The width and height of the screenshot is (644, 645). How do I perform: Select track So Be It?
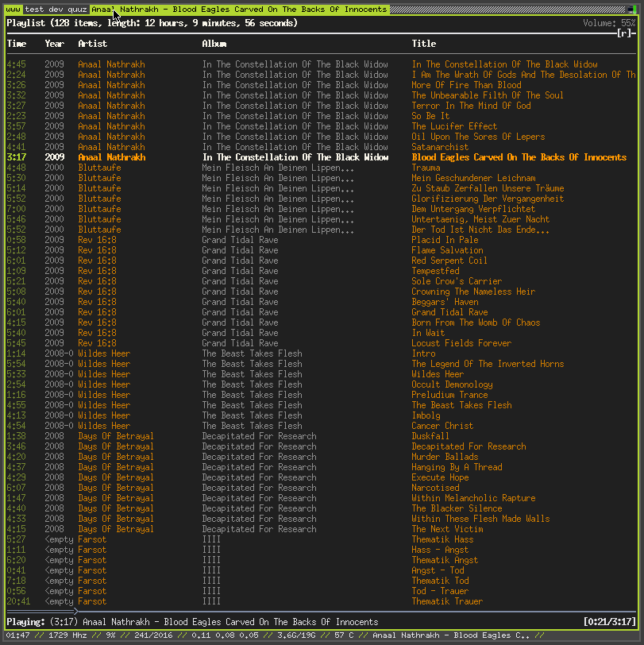(430, 116)
